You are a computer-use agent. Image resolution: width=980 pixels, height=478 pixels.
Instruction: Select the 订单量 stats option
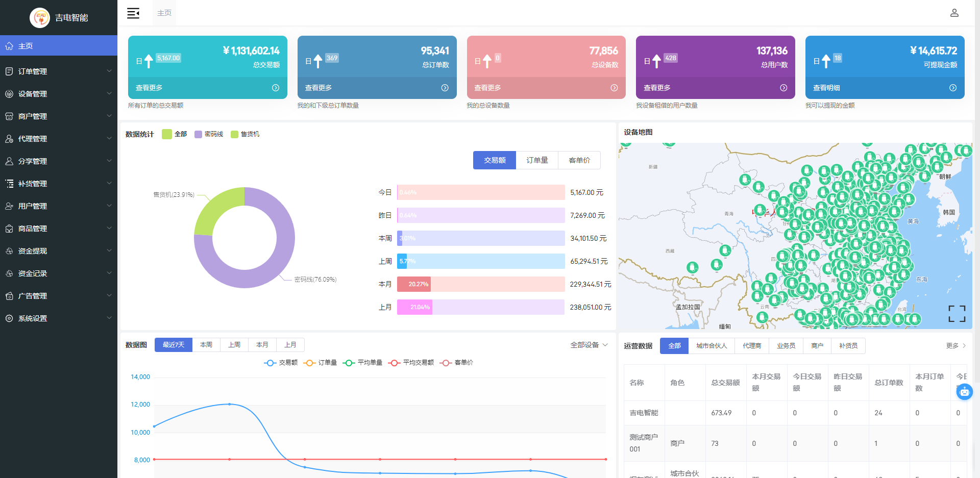537,160
